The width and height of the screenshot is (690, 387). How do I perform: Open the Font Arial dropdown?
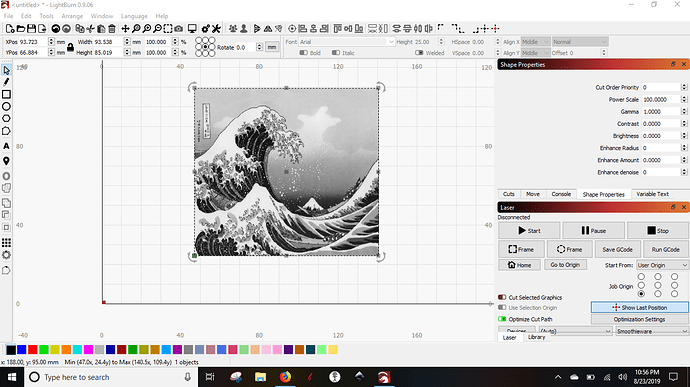(347, 42)
